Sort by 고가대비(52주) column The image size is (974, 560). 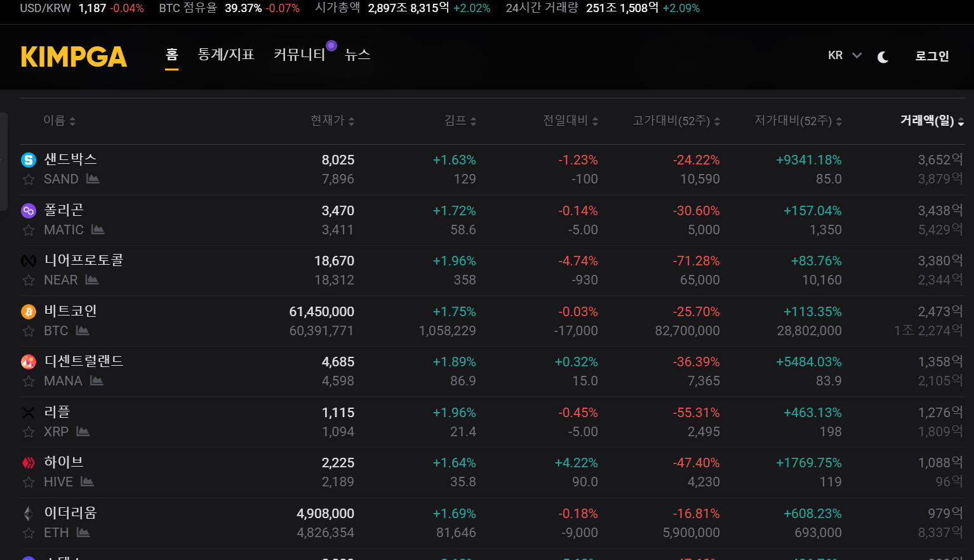pos(676,121)
